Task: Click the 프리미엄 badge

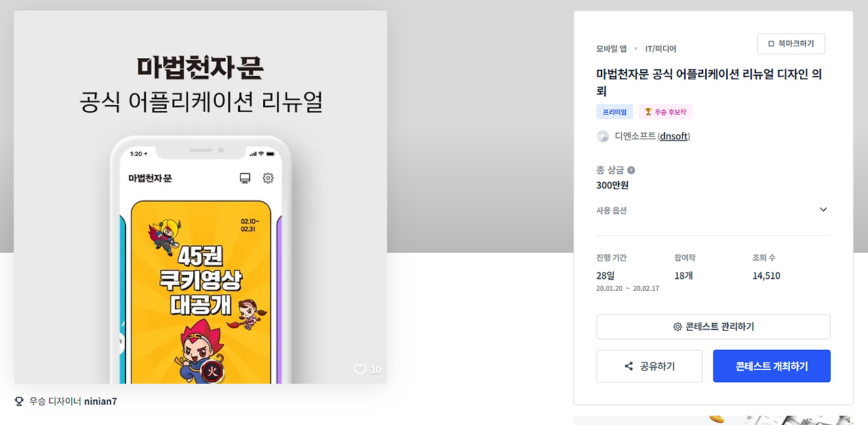Action: pyautogui.click(x=614, y=112)
